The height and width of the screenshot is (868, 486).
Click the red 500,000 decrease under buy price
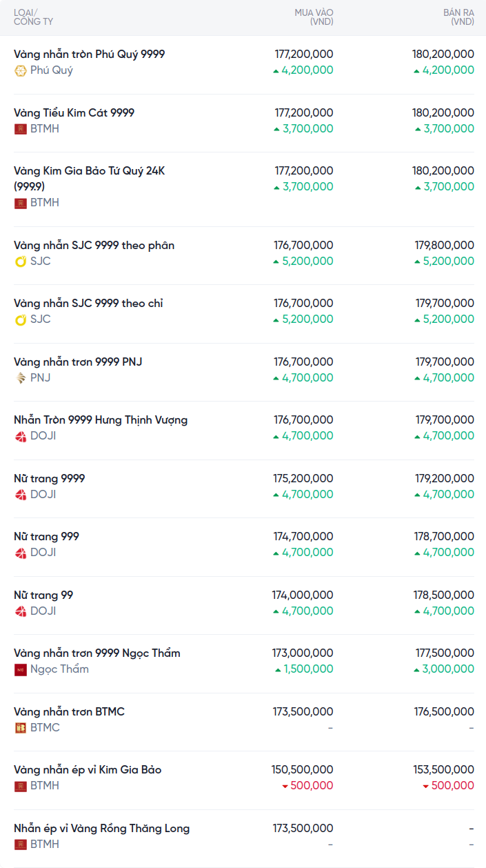pyautogui.click(x=307, y=786)
